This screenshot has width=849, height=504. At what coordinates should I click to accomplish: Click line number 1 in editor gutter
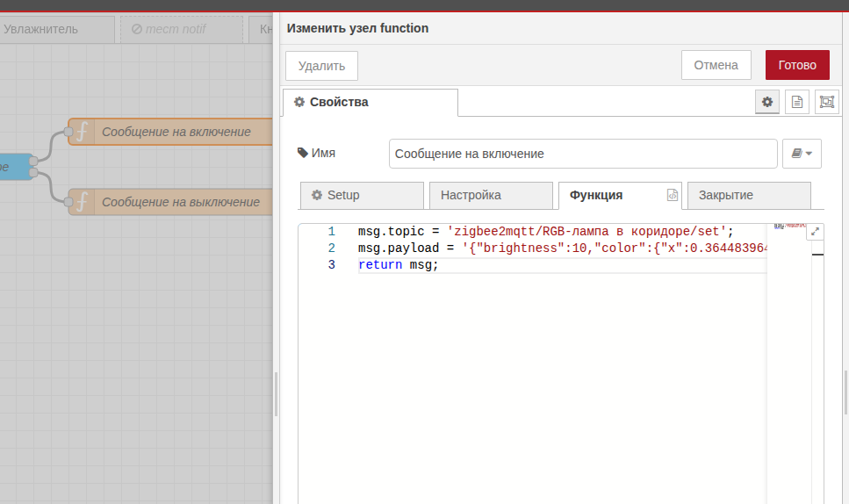(331, 232)
